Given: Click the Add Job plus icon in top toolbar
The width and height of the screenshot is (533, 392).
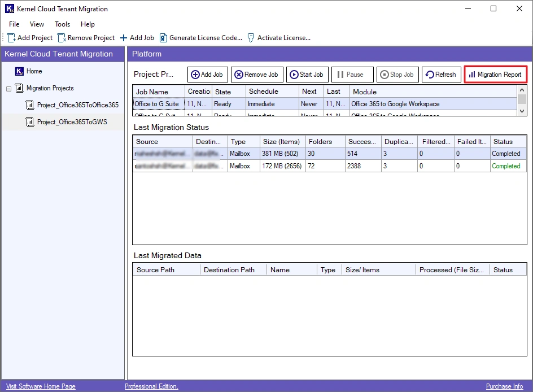Looking at the screenshot, I should point(124,38).
